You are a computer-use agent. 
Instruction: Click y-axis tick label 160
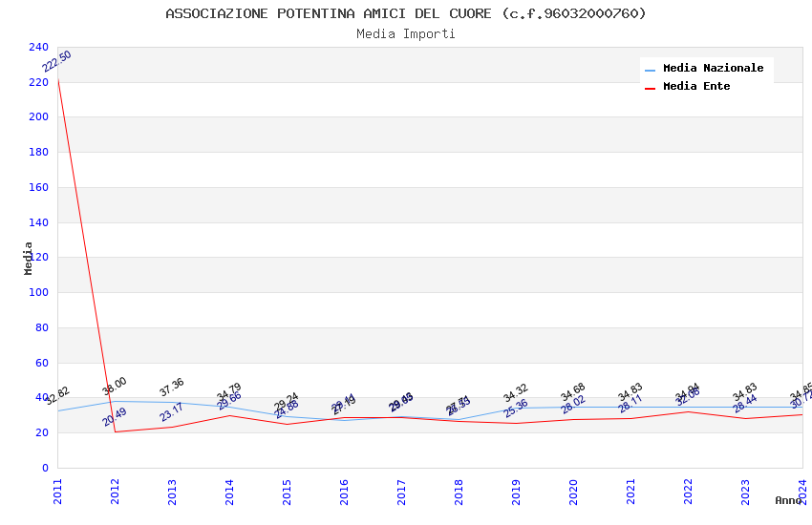click(x=38, y=187)
